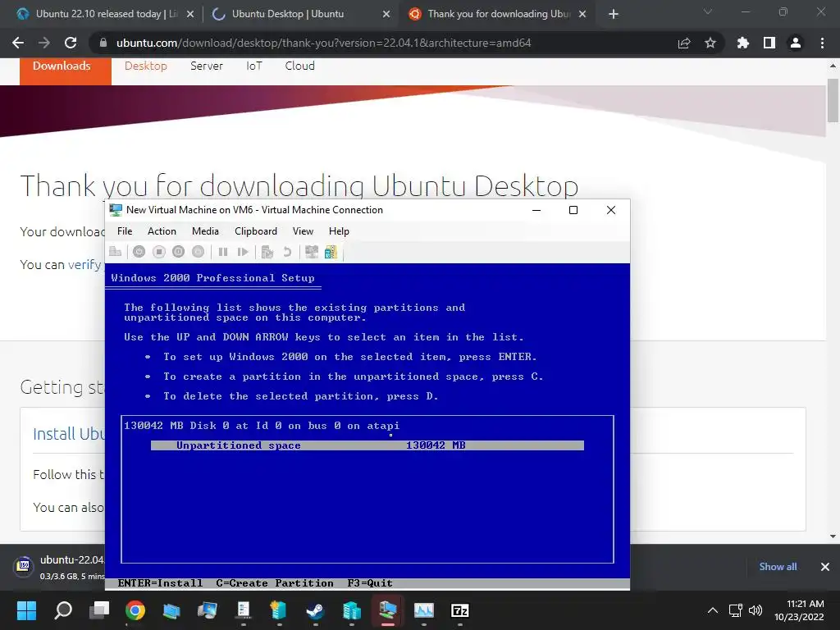Screen dimensions: 840x630
Task: Open Chrome's tab search chevron
Action: (x=708, y=11)
